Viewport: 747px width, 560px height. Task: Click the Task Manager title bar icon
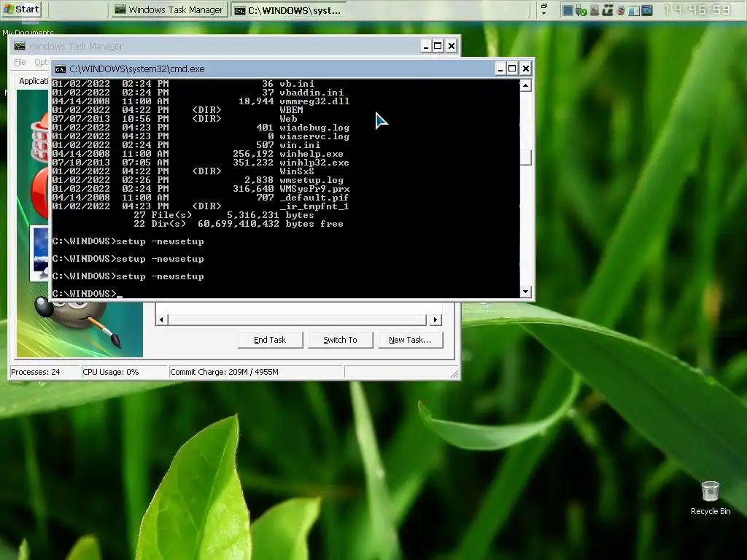click(20, 46)
